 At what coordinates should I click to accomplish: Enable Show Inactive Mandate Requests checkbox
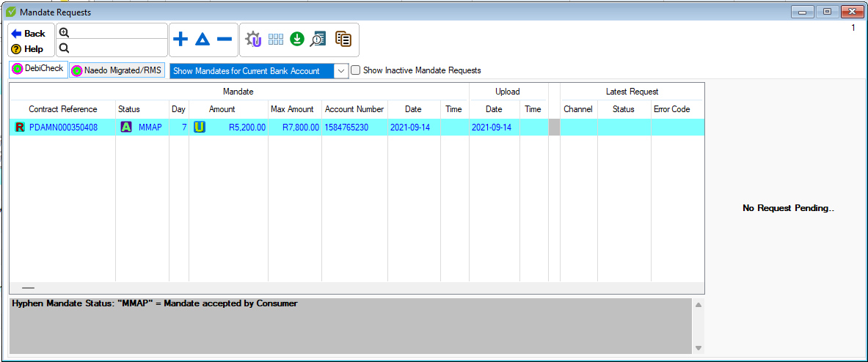point(356,70)
